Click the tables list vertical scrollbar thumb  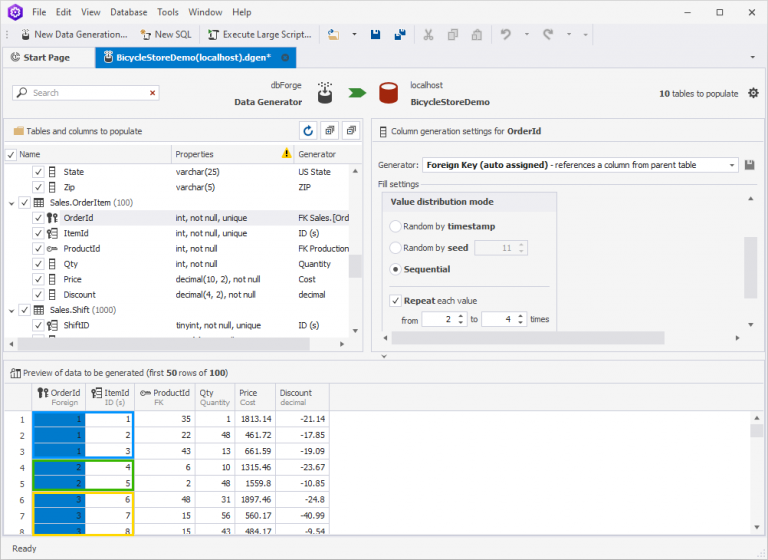pyautogui.click(x=355, y=267)
